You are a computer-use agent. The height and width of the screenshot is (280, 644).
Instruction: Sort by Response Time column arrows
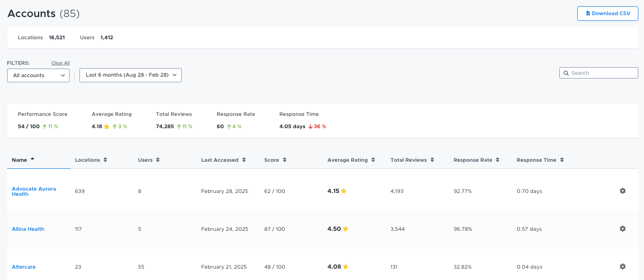coord(562,160)
